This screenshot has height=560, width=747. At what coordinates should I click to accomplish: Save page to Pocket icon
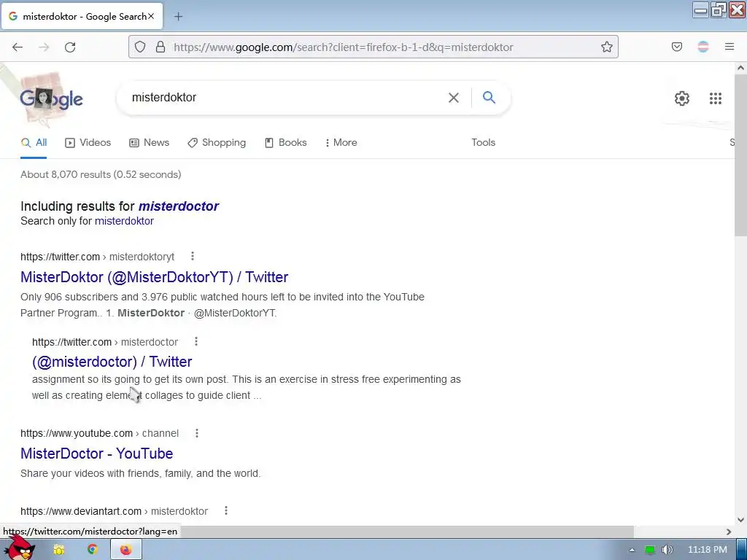(677, 47)
